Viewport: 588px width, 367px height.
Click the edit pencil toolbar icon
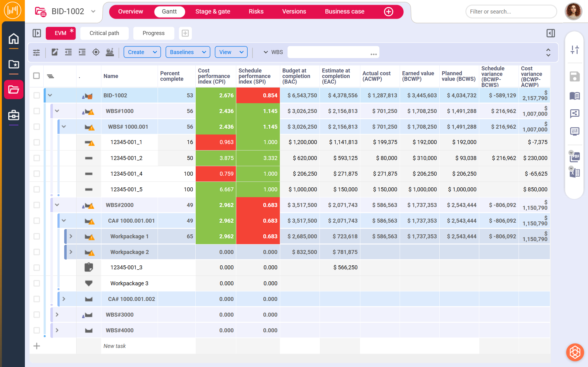55,52
